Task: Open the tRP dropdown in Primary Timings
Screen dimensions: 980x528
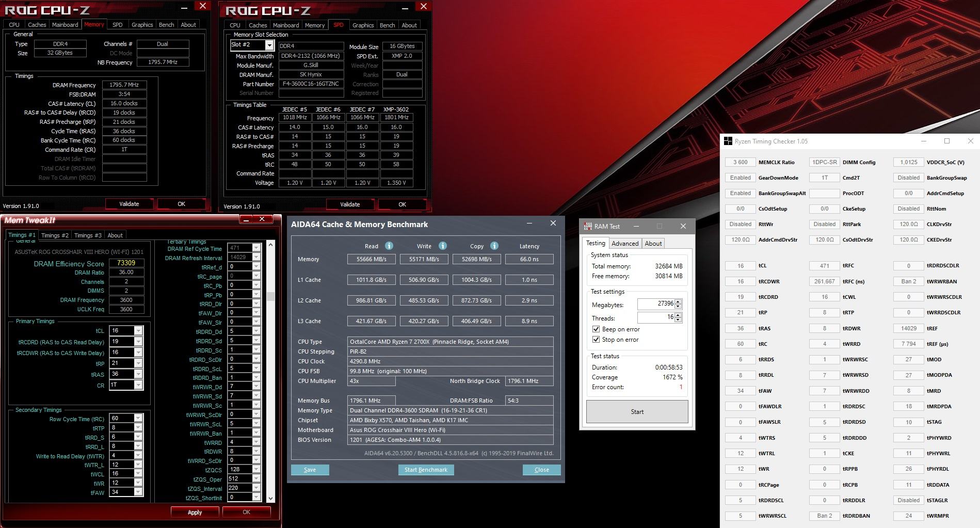Action: pos(138,363)
